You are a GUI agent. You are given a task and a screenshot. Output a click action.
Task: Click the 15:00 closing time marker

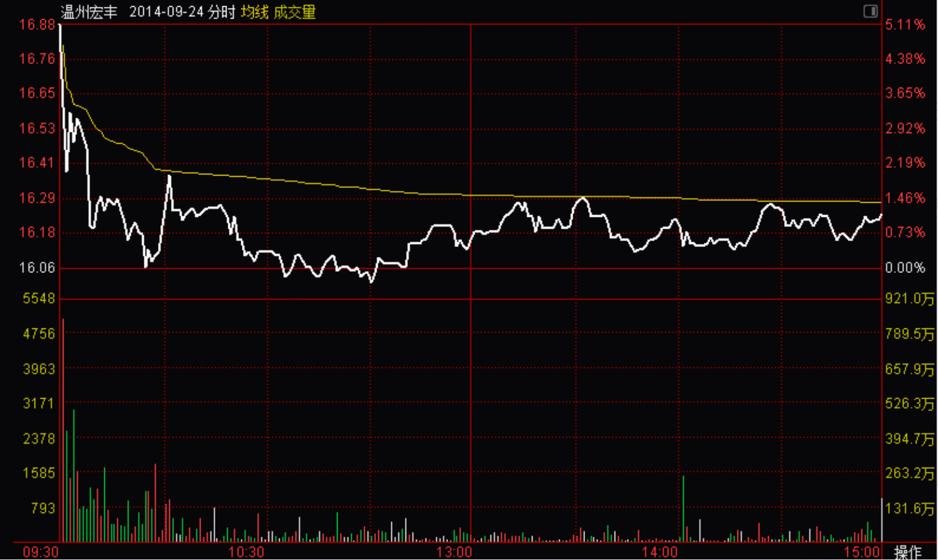coord(862,552)
